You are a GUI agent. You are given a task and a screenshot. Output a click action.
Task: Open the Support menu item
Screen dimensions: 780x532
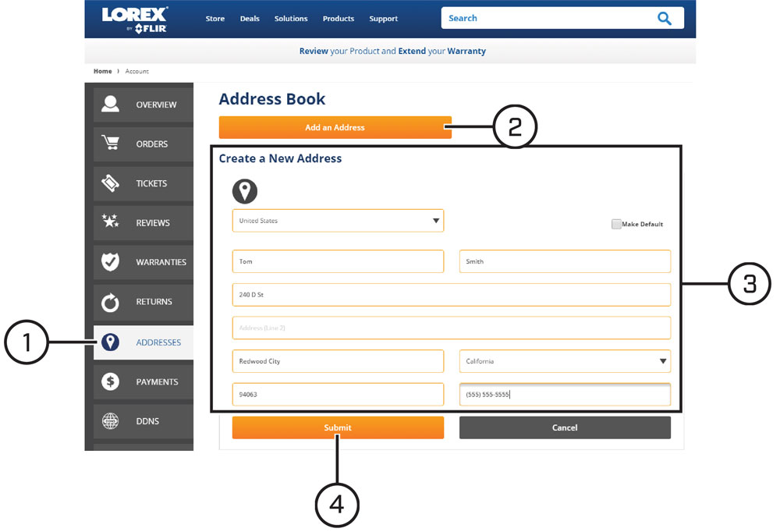tap(383, 19)
